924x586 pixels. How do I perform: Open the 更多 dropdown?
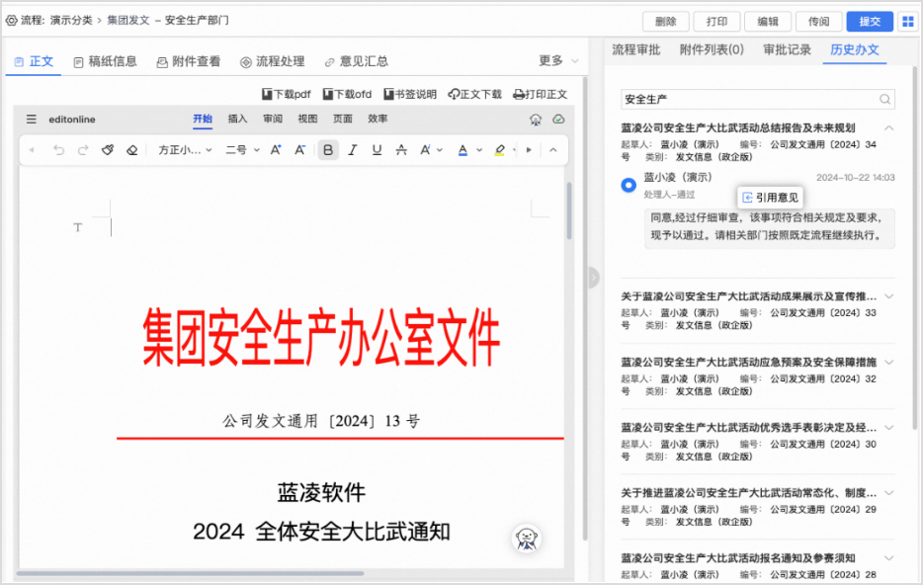pos(558,60)
